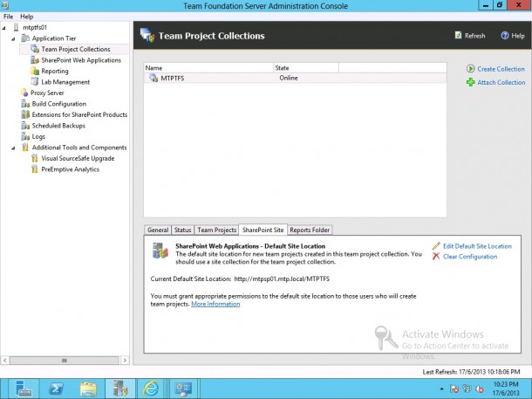Click the Name column header
The width and height of the screenshot is (532, 399).
point(208,68)
